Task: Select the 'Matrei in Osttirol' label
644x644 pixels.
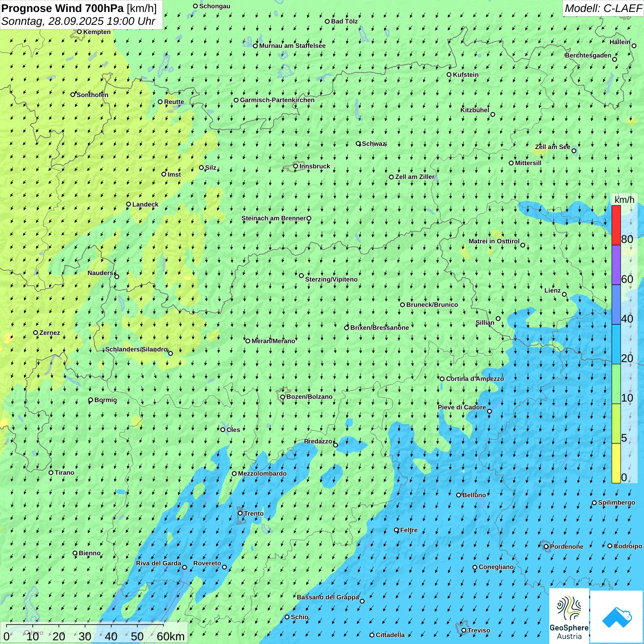Action: [494, 241]
